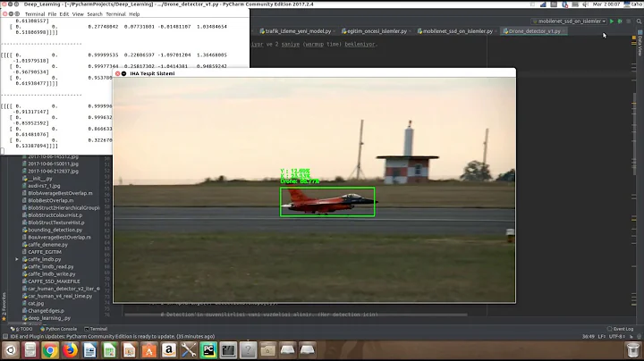Viewport: 644px width, 361px height.
Task: Launch LibreOffice Calc from dock
Action: pos(109,350)
